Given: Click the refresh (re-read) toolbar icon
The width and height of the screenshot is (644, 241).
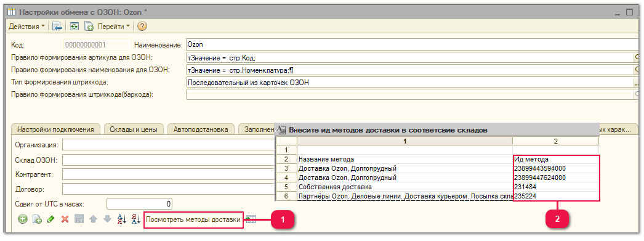Looking at the screenshot, I should click(74, 27).
